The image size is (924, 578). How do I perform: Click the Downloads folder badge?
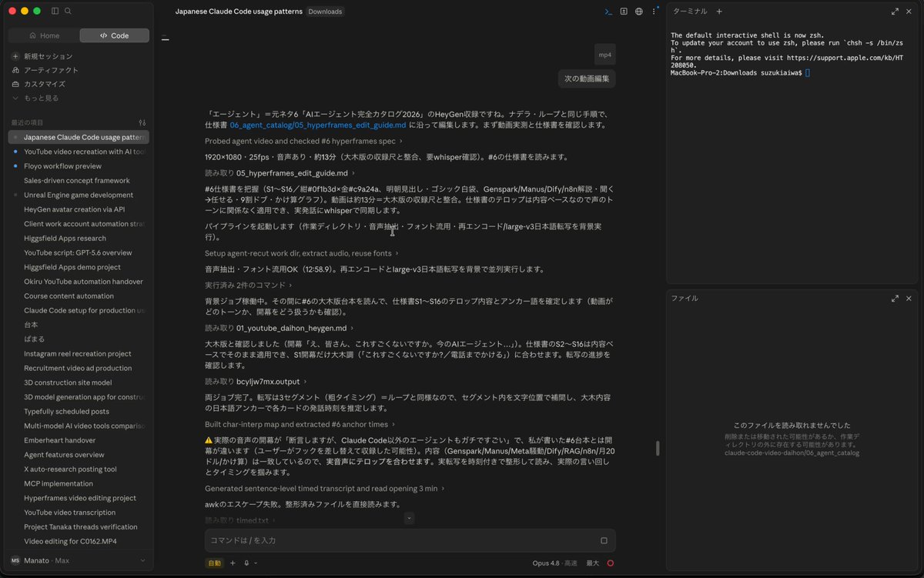(x=326, y=12)
